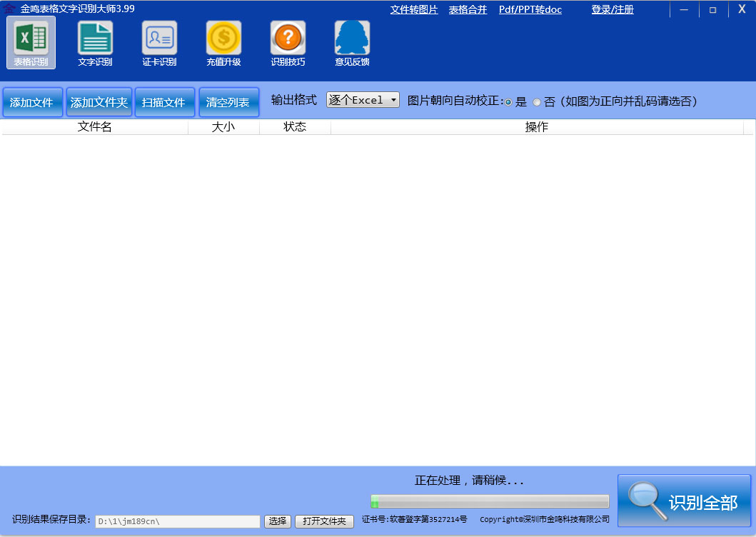Open the 逐个Excel output format dropdown
Image resolution: width=756 pixels, height=537 pixels.
coord(363,100)
